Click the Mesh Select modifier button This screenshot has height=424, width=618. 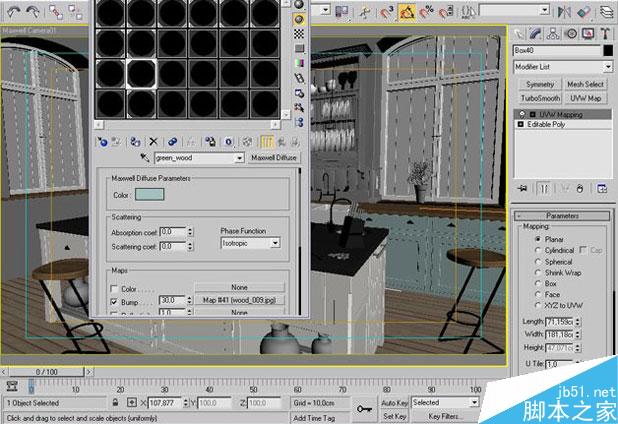tap(585, 84)
